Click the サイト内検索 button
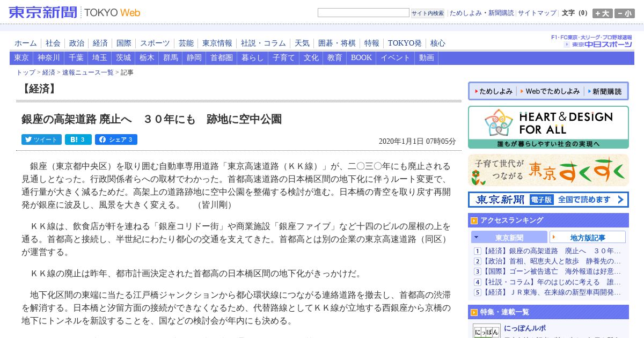 coord(428,13)
